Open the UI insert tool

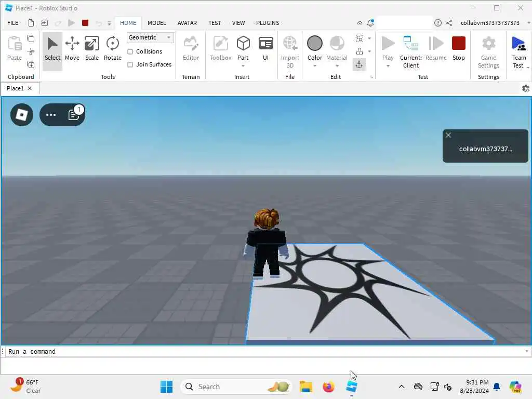pyautogui.click(x=265, y=49)
